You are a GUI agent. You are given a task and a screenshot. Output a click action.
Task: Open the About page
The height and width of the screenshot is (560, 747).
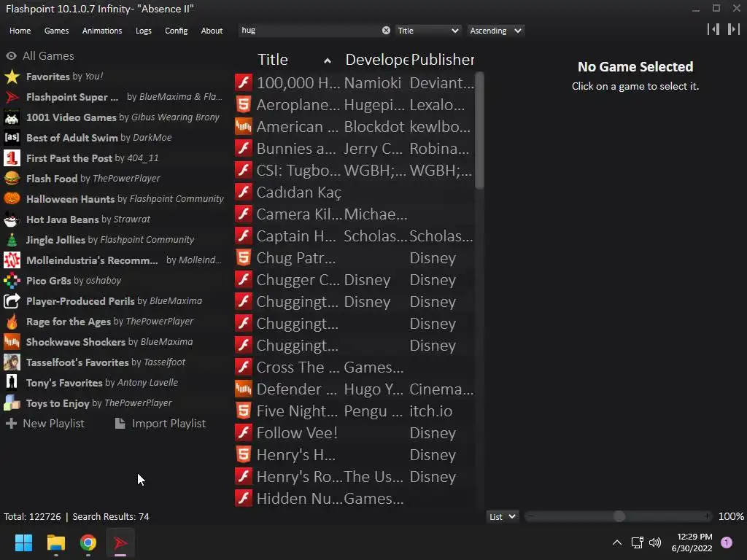click(212, 31)
